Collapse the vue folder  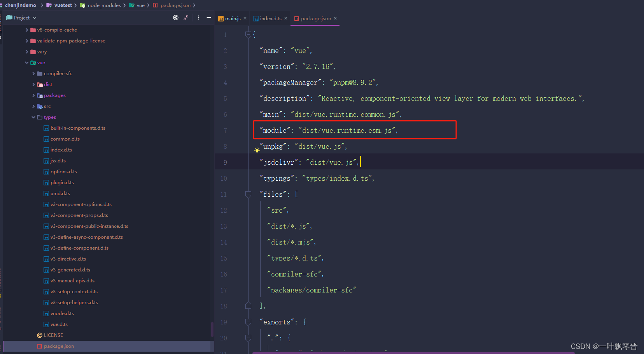[x=27, y=63]
